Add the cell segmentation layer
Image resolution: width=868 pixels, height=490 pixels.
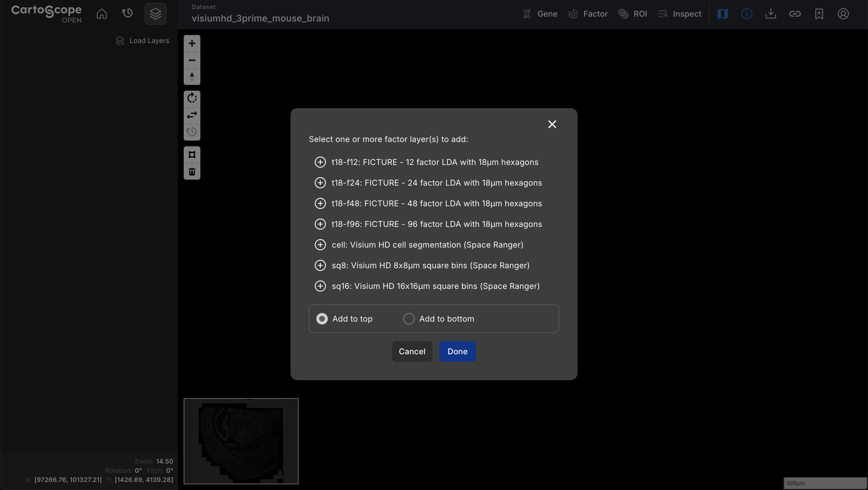point(320,245)
